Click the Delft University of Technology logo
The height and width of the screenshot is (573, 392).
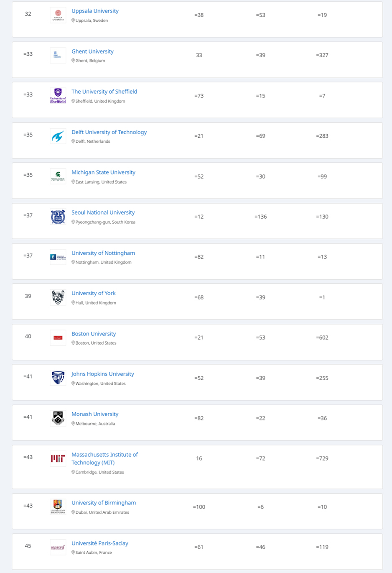(x=58, y=136)
